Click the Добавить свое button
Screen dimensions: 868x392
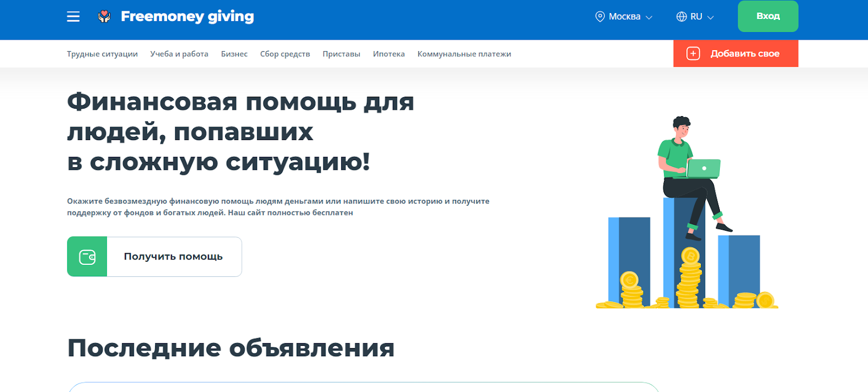pos(736,54)
